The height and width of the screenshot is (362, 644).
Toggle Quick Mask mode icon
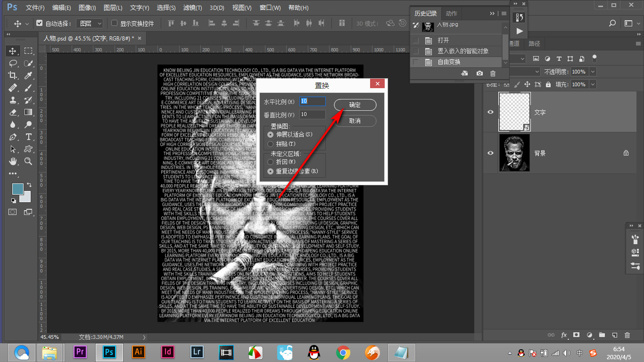pyautogui.click(x=13, y=212)
